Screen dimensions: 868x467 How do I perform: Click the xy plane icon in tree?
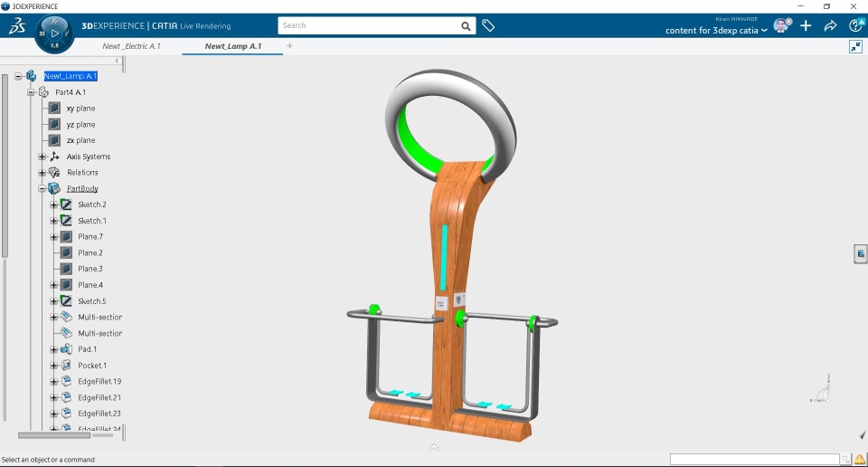[54, 108]
